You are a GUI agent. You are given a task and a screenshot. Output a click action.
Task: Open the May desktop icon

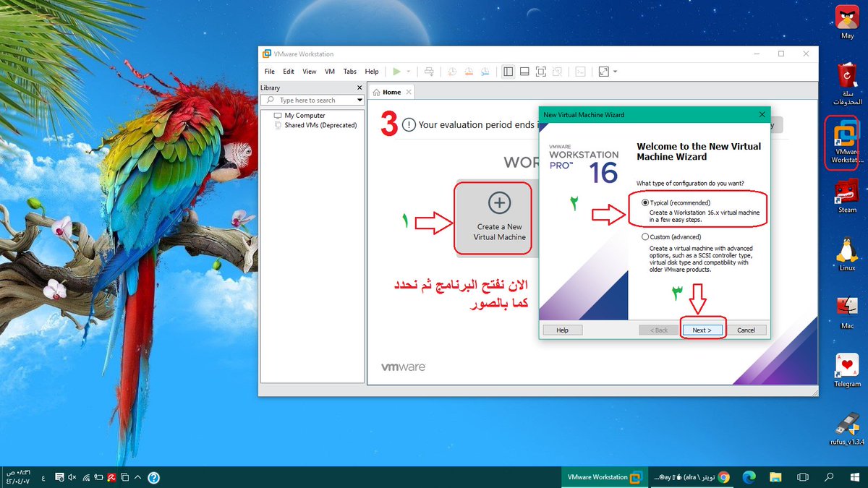point(847,21)
